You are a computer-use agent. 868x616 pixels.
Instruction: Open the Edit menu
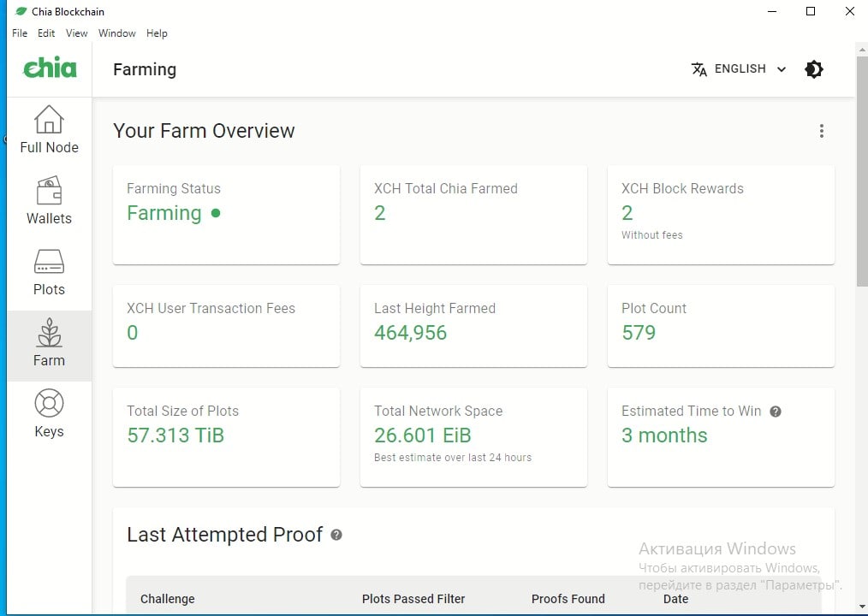(x=46, y=33)
